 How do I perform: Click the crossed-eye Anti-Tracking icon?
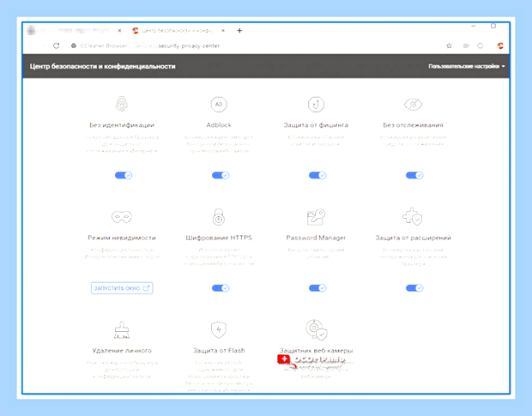[413, 104]
